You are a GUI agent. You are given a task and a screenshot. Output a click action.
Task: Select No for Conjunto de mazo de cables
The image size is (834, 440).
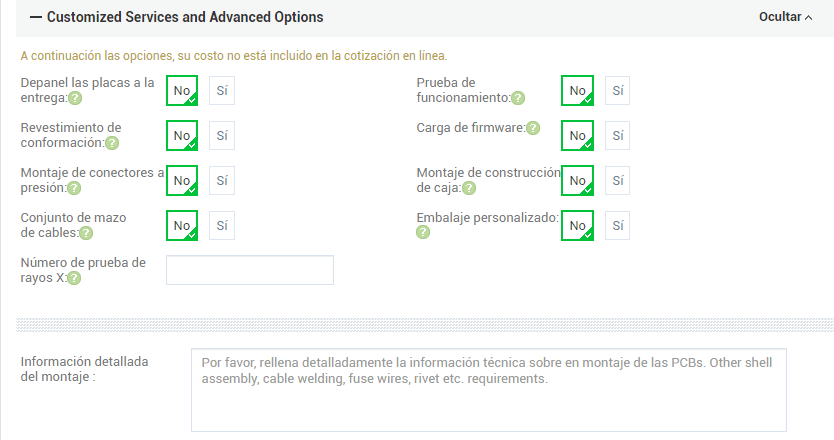[182, 225]
